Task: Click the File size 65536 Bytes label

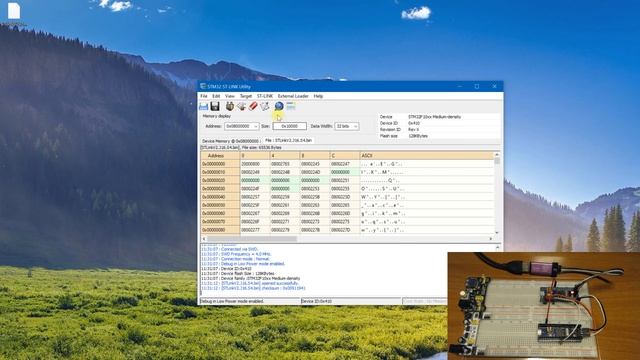Action: [x=262, y=147]
